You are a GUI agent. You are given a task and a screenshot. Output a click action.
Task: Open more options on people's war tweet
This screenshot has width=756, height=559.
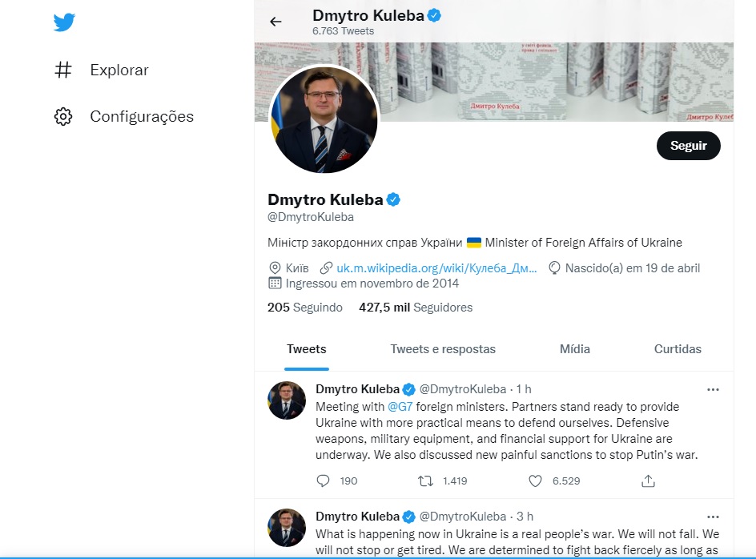tap(713, 516)
